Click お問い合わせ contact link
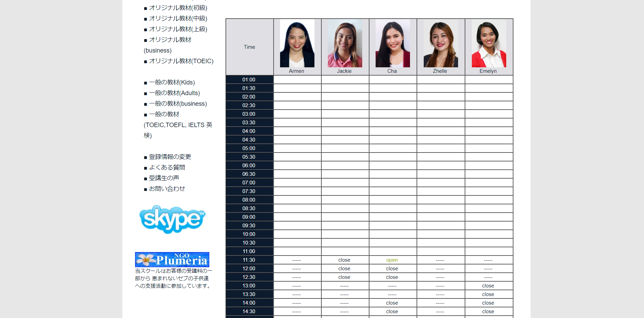This screenshot has height=318, width=644. 167,189
